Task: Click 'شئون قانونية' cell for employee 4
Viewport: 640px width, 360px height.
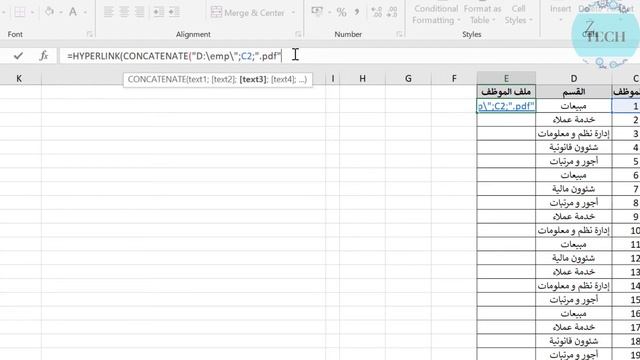Action: [573, 147]
